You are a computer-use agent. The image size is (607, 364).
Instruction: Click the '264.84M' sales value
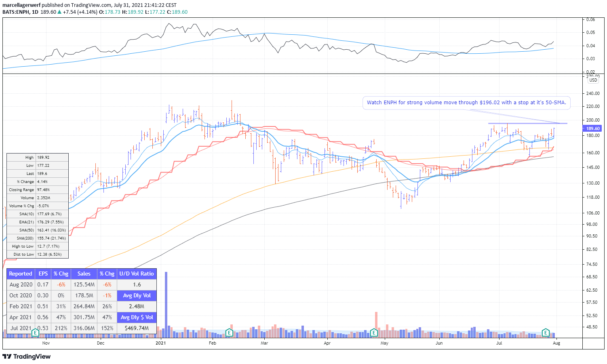click(84, 307)
